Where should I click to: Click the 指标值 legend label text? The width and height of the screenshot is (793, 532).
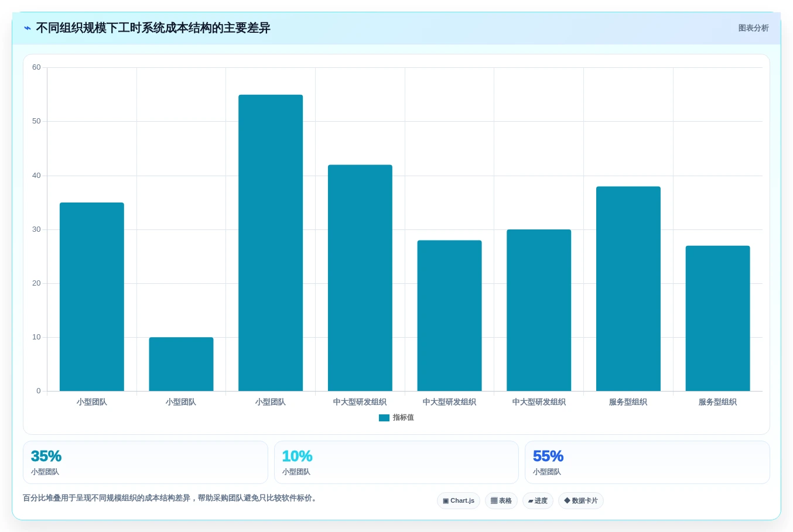click(404, 418)
